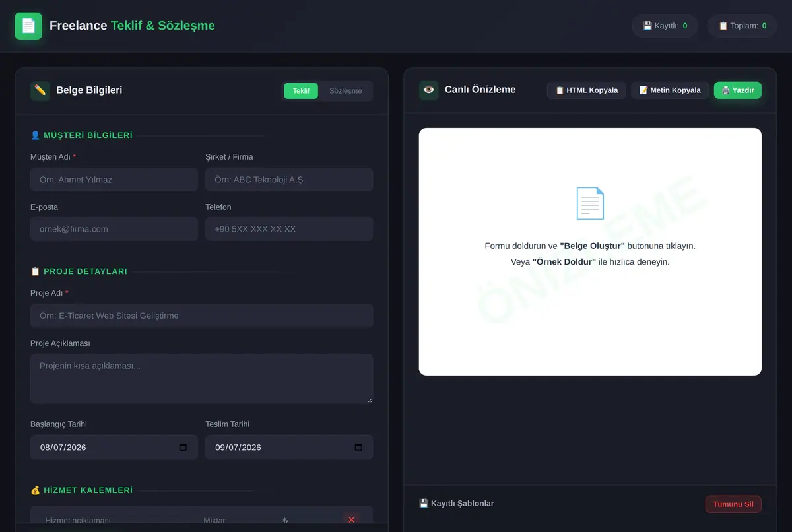
Task: Click into the E-posta field
Action: (x=114, y=229)
